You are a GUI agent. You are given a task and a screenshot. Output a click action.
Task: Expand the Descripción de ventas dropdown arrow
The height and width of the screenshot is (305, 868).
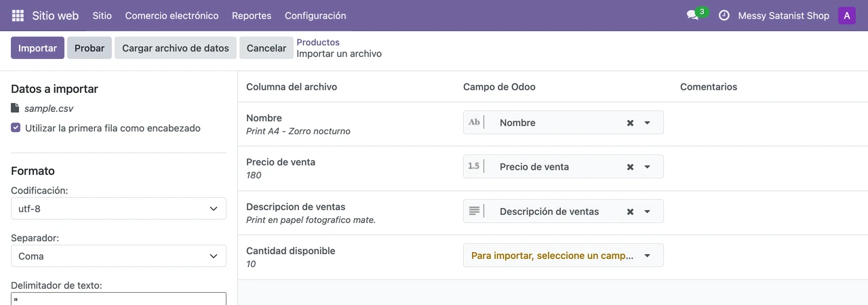(647, 211)
